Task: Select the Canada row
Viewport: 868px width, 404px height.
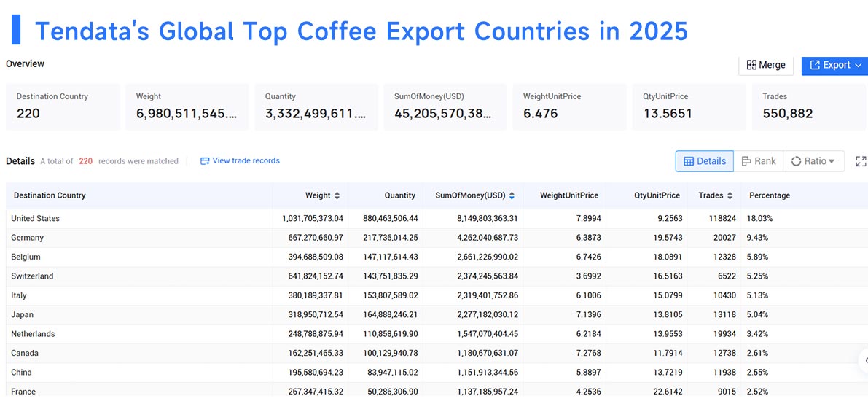Action: point(437,353)
